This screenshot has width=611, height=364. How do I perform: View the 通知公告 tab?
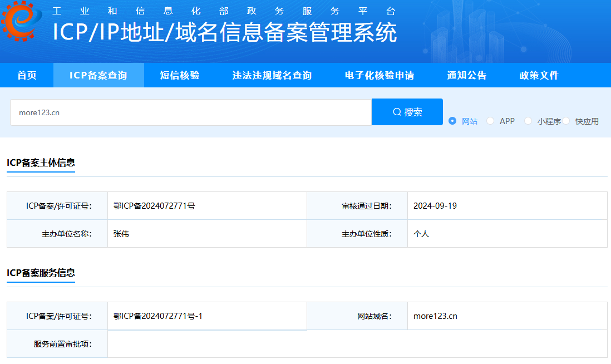(x=466, y=76)
